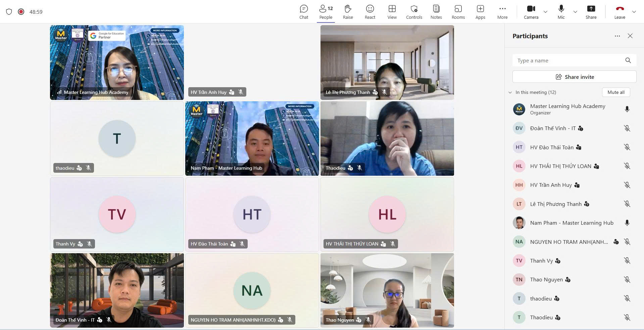Screen dimensions: 644x330
Task: Click the Share invite button
Action: point(574,77)
